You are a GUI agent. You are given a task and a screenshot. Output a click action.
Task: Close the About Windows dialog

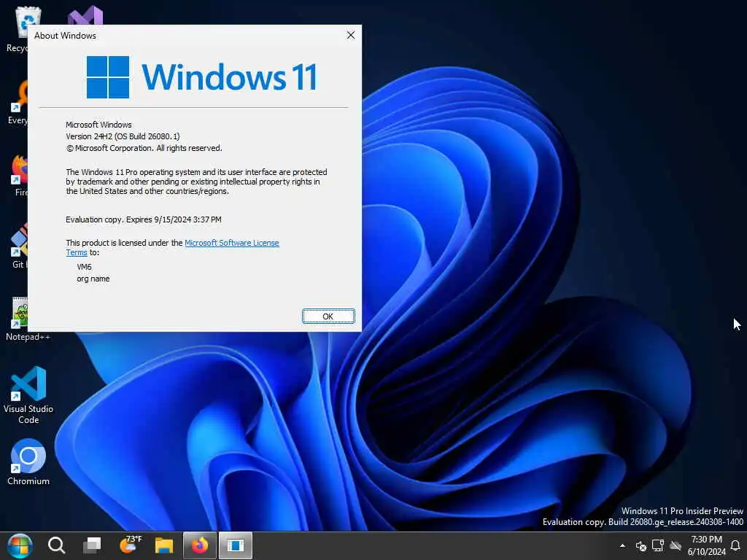[x=351, y=35]
